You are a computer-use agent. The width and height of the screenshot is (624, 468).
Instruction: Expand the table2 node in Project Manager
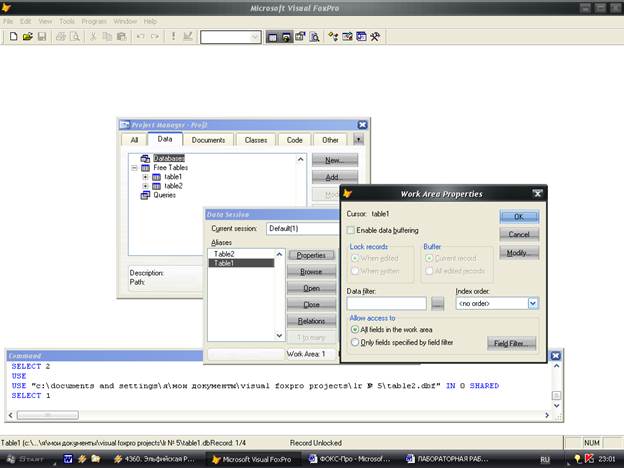click(145, 186)
